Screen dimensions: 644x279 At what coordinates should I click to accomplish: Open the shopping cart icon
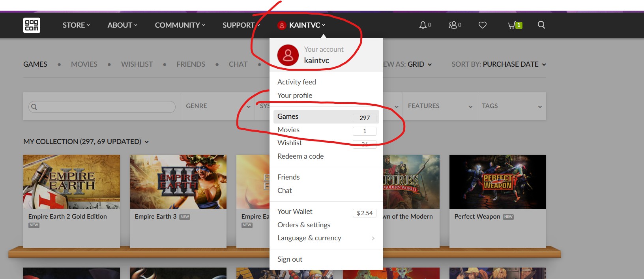511,25
